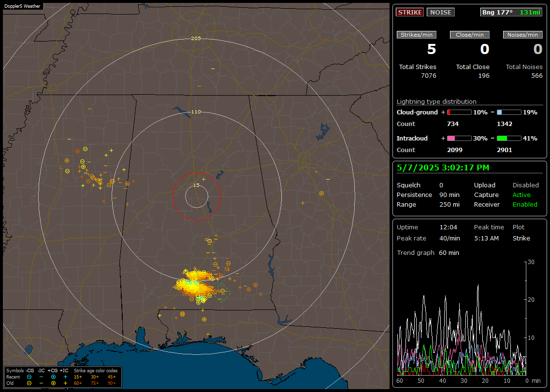Screen dimensions: 550x392
Task: Click the 205 range ring label
Action: 196,39
